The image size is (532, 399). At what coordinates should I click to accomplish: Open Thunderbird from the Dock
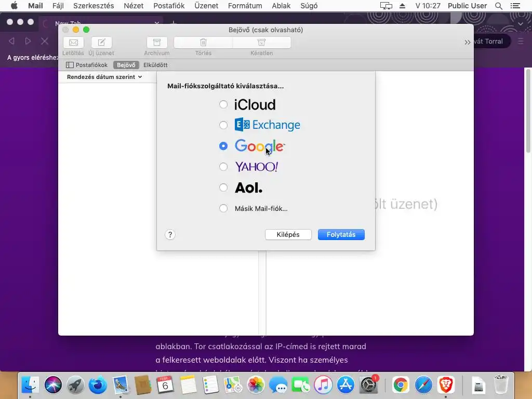pyautogui.click(x=98, y=385)
